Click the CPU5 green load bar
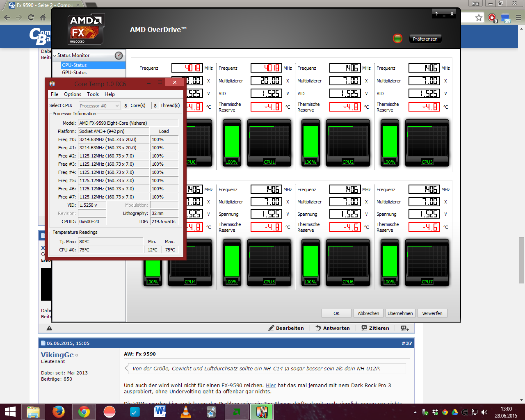Image resolution: width=525 pixels, height=420 pixels. pos(232,262)
